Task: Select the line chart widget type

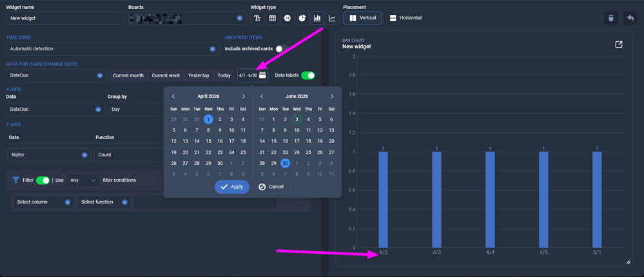Action: tap(332, 18)
